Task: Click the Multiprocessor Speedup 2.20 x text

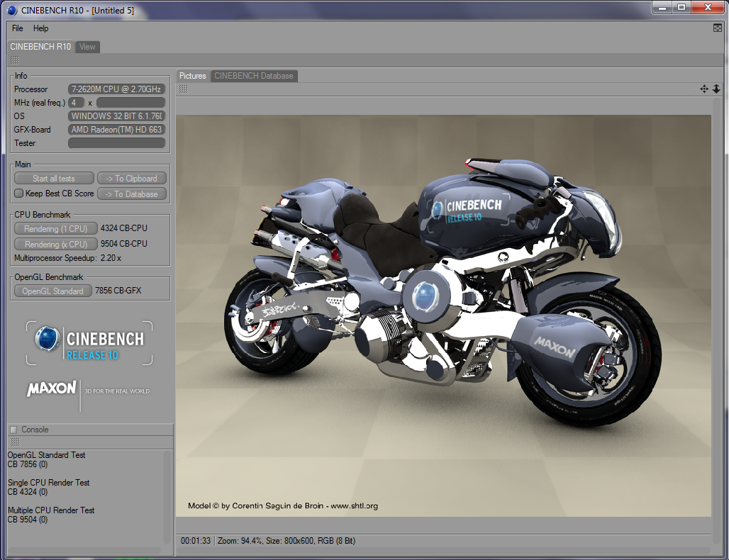Action: 67,258
